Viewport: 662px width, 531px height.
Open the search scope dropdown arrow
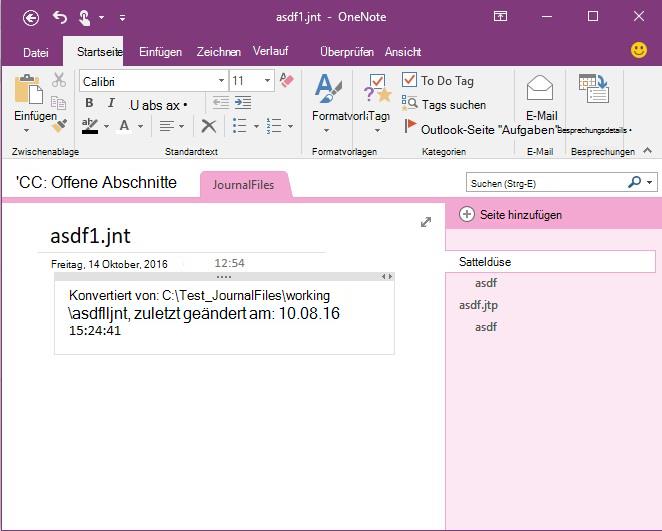650,183
